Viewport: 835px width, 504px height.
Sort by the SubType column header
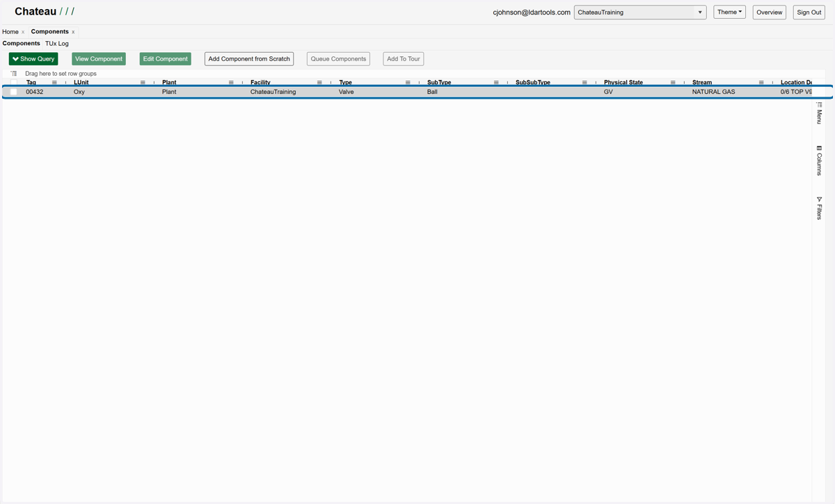(x=439, y=83)
